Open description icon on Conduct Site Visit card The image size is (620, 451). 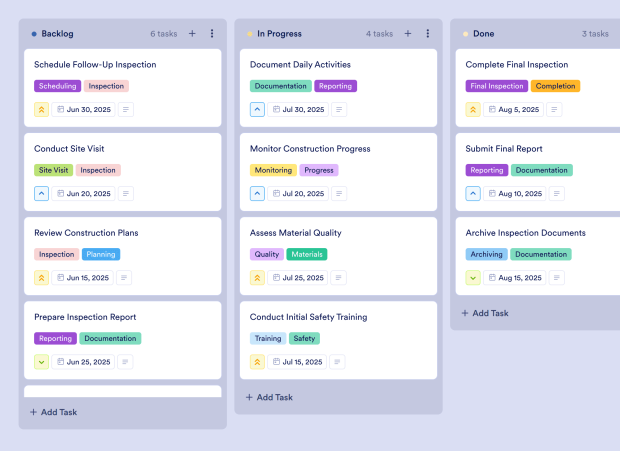pyautogui.click(x=126, y=194)
